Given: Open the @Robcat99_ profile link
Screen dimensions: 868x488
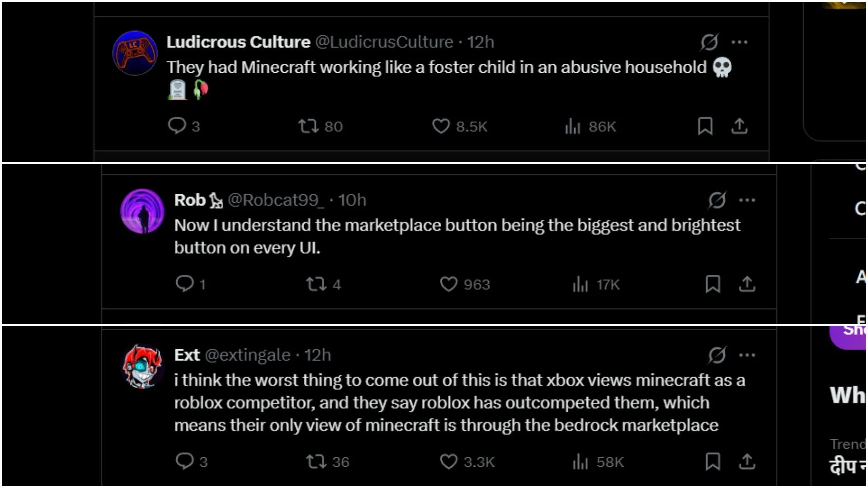Looking at the screenshot, I should (x=276, y=200).
